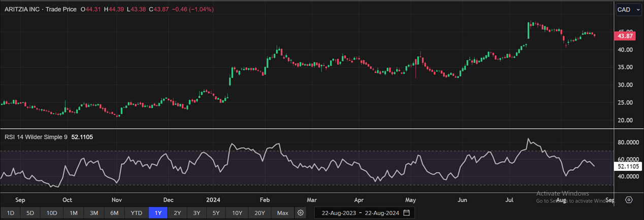Viewport: 644px width, 220px height.
Task: Open time range settings gear icon
Action: point(301,213)
